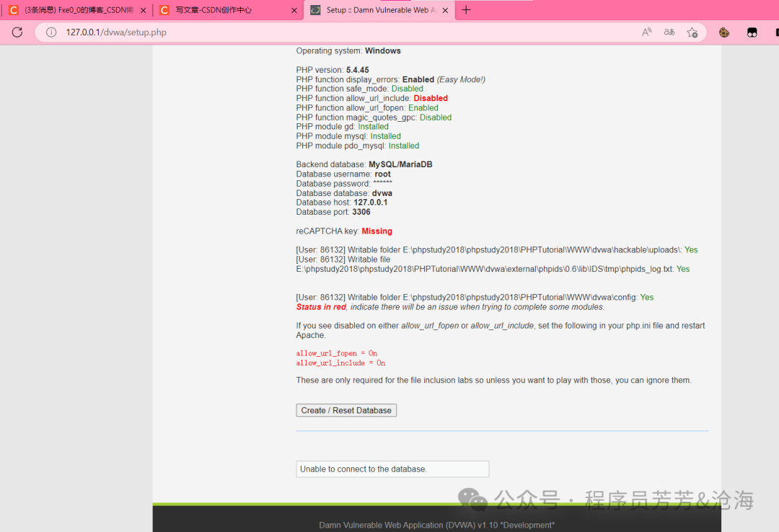Open the Read Aloud icon in the address bar
The image size is (779, 532).
[x=646, y=32]
